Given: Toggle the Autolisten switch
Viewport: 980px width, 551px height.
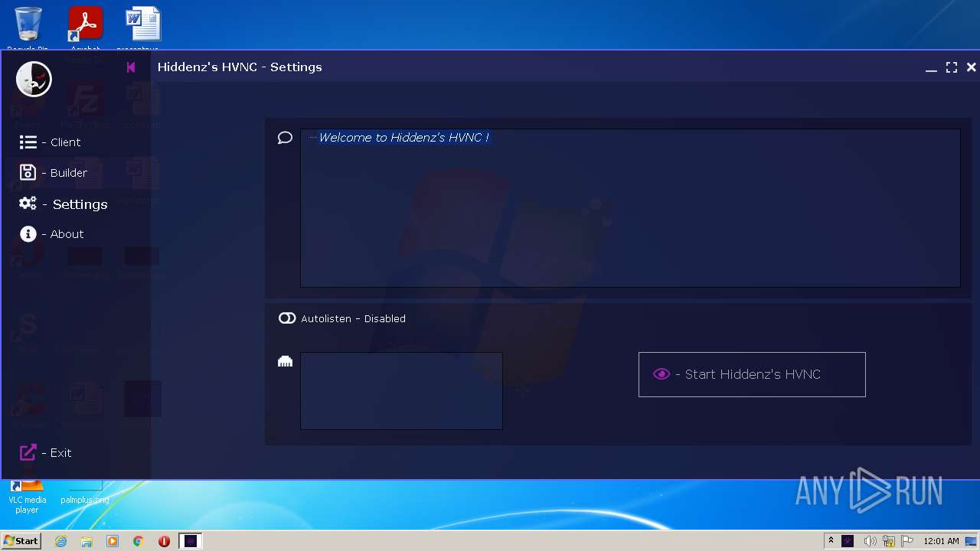Looking at the screenshot, I should pos(287,318).
